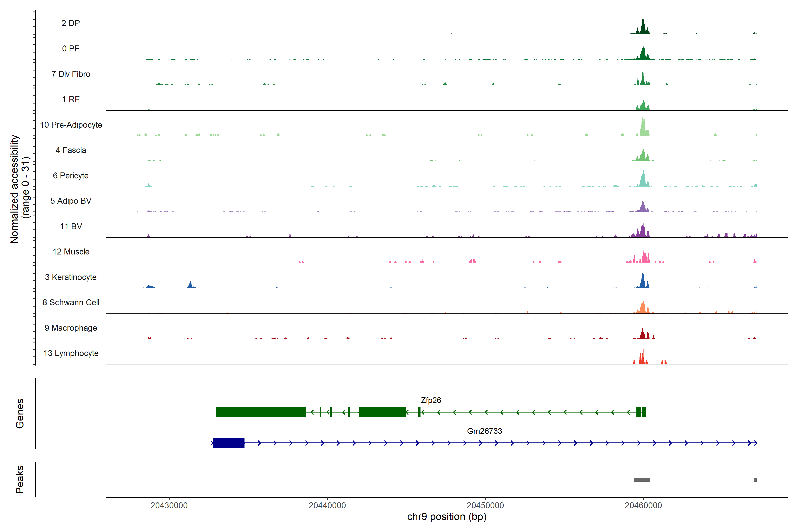Click the 9 Macrophage track label
This screenshot has width=798, height=532.
pos(70,328)
